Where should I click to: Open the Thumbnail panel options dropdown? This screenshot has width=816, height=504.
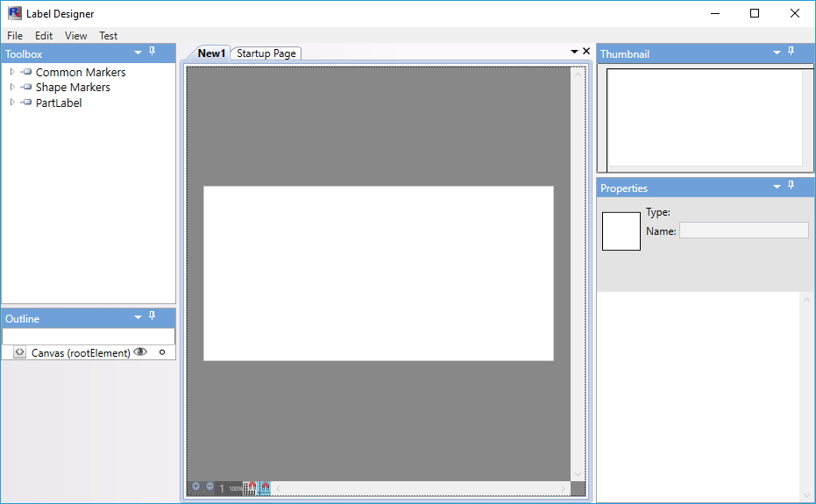coord(777,53)
